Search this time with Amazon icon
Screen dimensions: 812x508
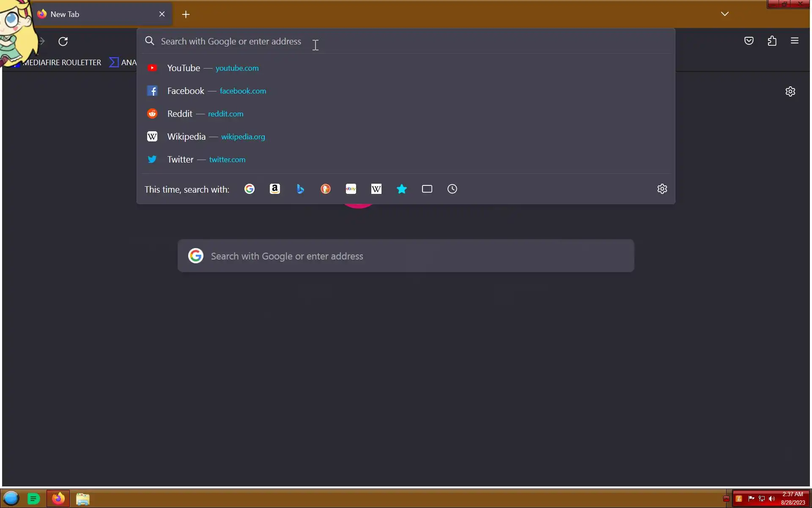tap(275, 189)
